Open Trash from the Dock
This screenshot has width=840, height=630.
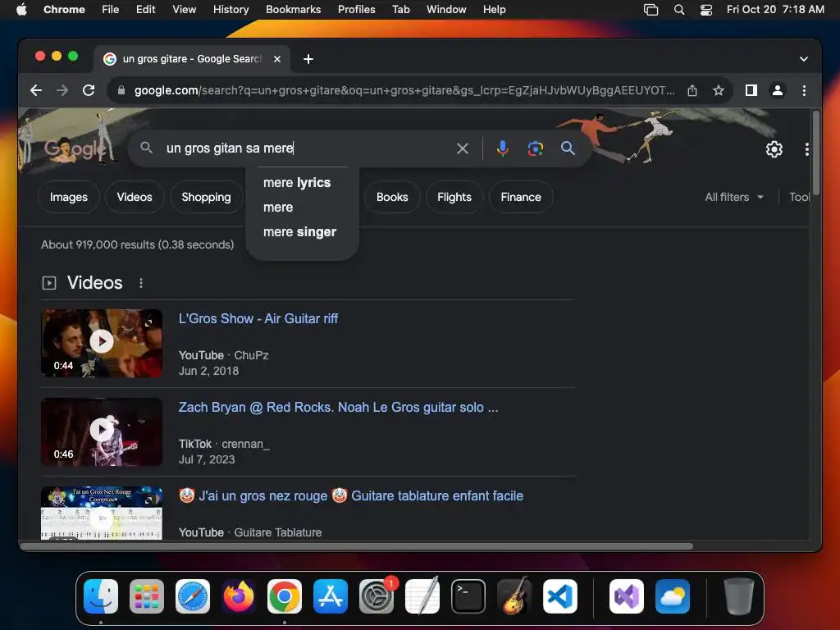pyautogui.click(x=739, y=596)
